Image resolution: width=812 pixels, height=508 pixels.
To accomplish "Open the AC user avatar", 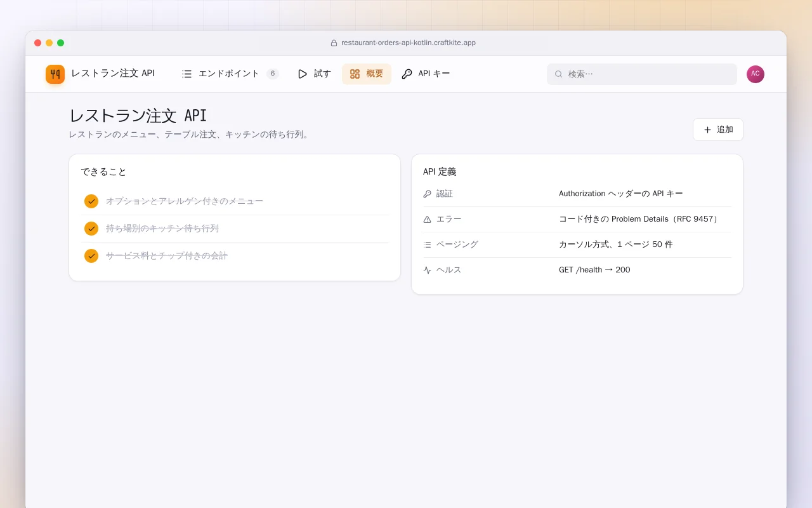I will tap(756, 74).
